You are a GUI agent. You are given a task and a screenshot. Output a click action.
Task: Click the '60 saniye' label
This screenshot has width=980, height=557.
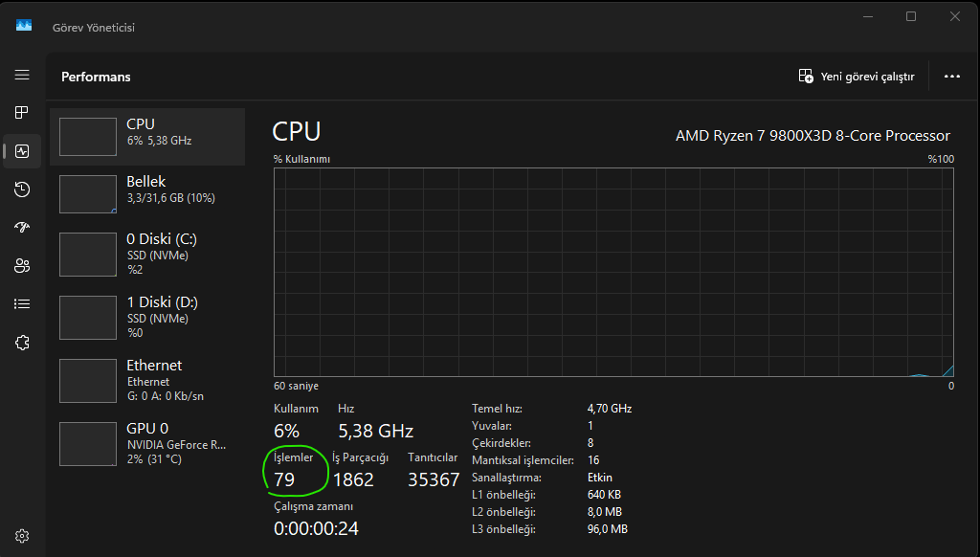click(x=297, y=386)
